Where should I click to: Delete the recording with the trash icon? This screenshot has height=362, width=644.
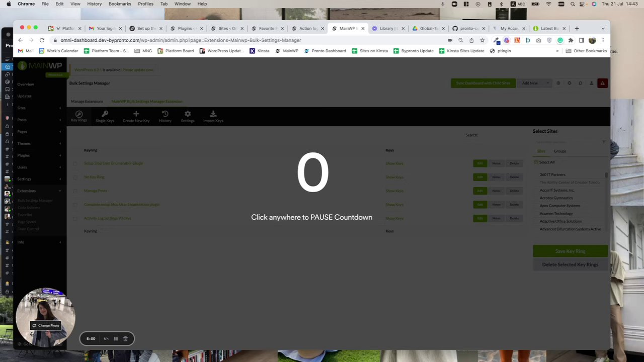[125, 339]
